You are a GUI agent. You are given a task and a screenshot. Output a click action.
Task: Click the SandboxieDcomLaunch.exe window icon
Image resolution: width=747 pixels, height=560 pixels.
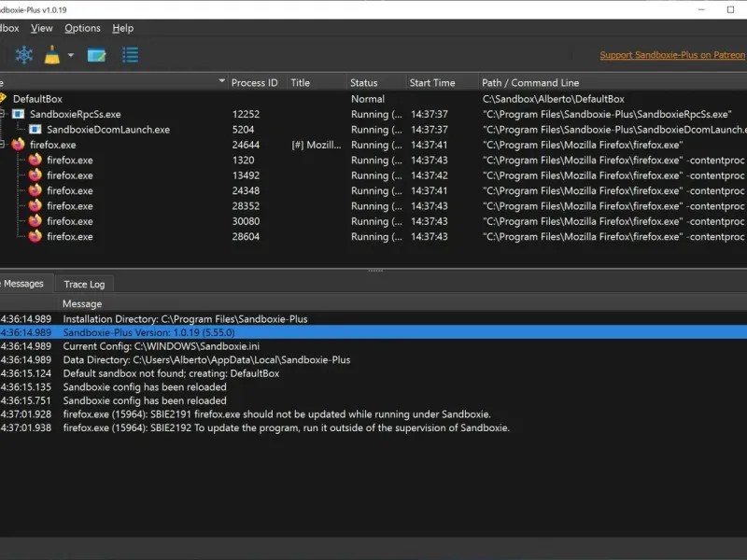(35, 130)
